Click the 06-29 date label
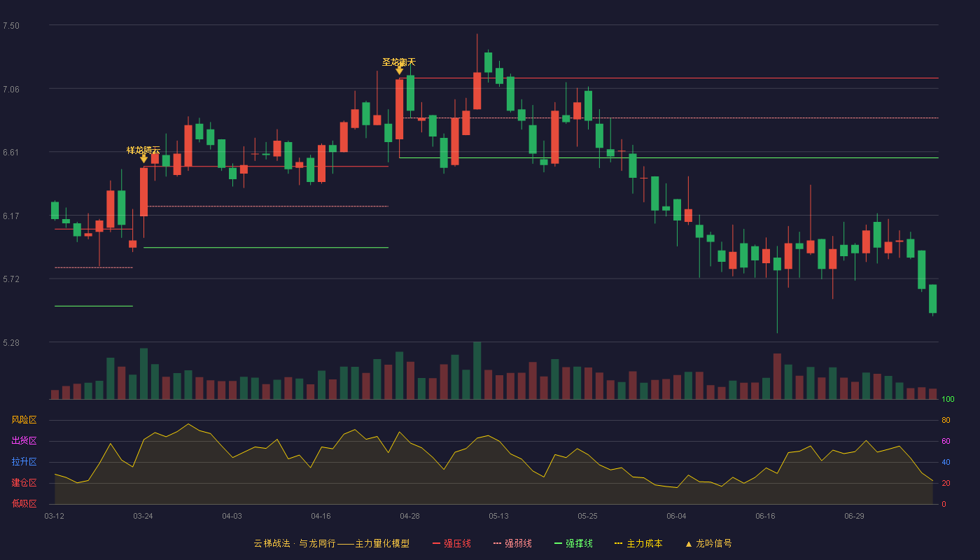 (854, 516)
